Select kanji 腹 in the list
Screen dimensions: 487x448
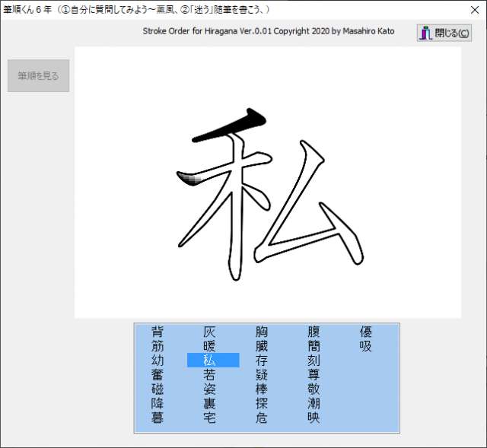pyautogui.click(x=314, y=332)
